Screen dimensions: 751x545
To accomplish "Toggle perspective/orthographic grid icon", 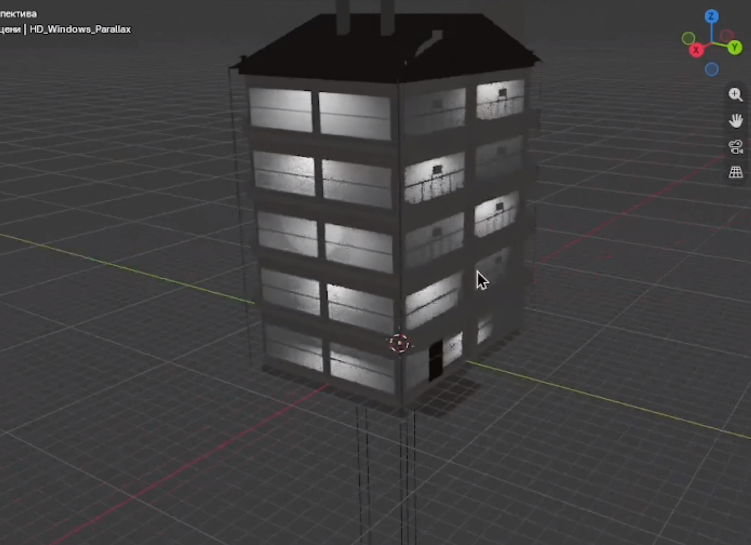I will tap(736, 172).
